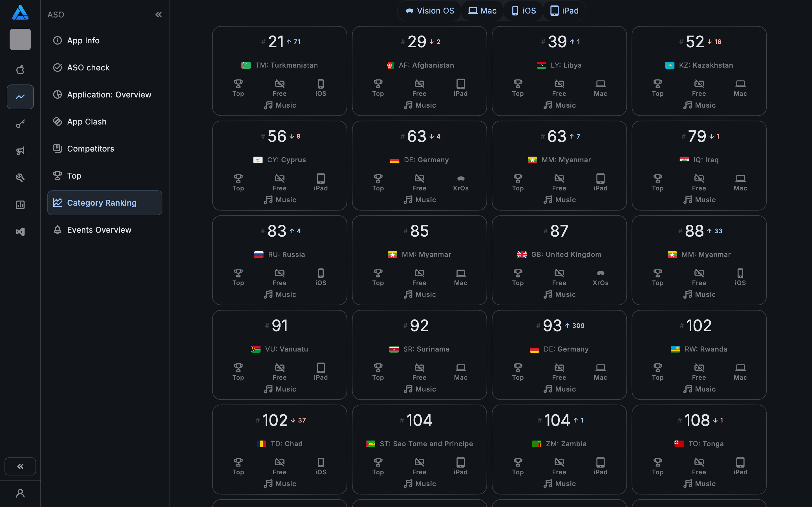The width and height of the screenshot is (812, 507).
Task: Open the Competitors page
Action: click(x=90, y=148)
